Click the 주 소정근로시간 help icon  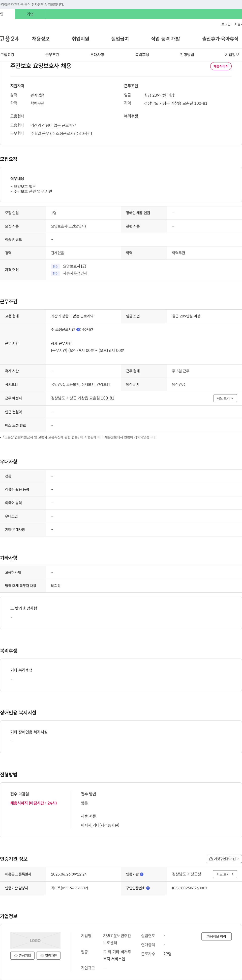(x=78, y=330)
